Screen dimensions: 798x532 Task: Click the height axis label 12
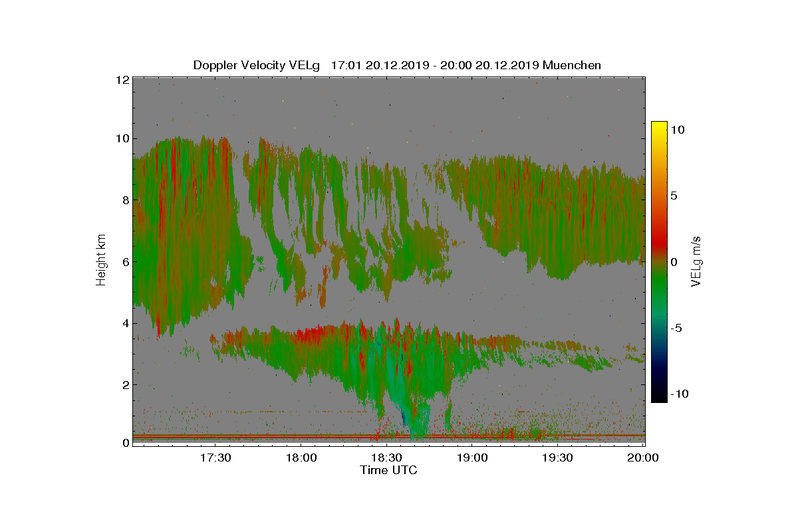click(x=122, y=80)
